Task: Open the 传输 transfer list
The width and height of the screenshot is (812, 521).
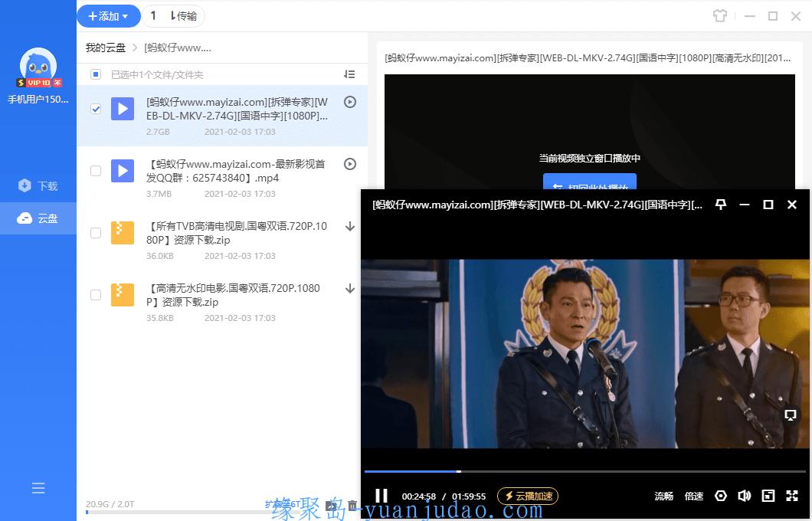Action: (184, 16)
